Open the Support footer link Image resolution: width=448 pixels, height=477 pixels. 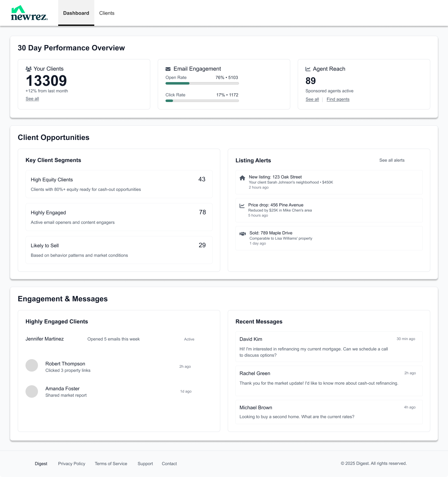(x=145, y=464)
